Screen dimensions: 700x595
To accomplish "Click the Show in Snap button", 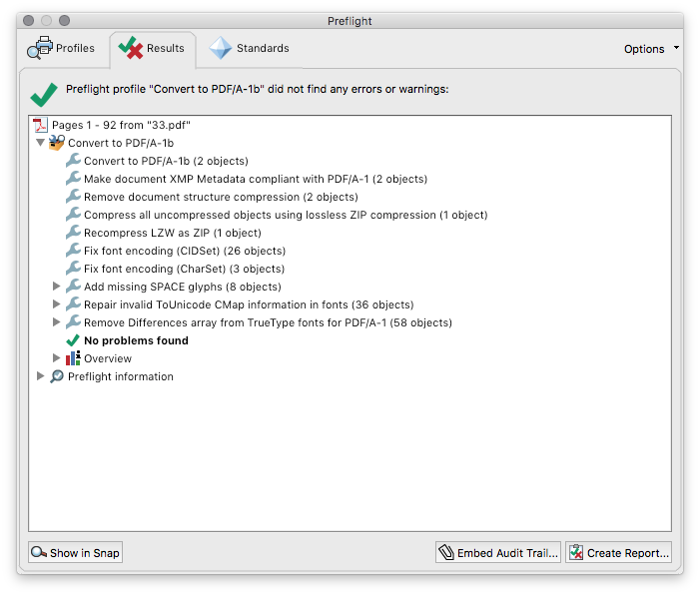I will tap(76, 553).
